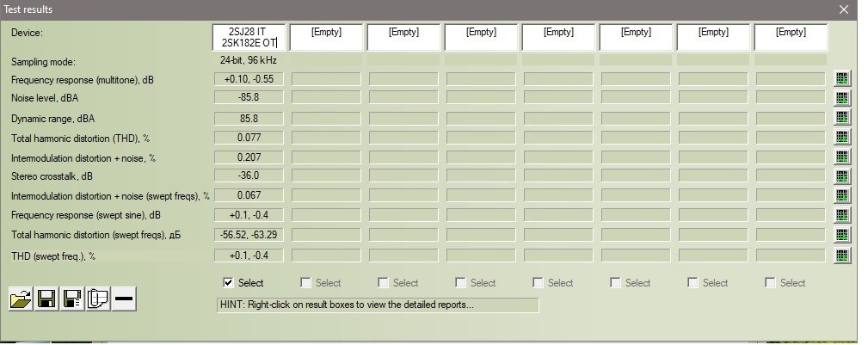Click the swept sine response box '+0.1, -0.4'
The image size is (868, 345).
click(249, 215)
